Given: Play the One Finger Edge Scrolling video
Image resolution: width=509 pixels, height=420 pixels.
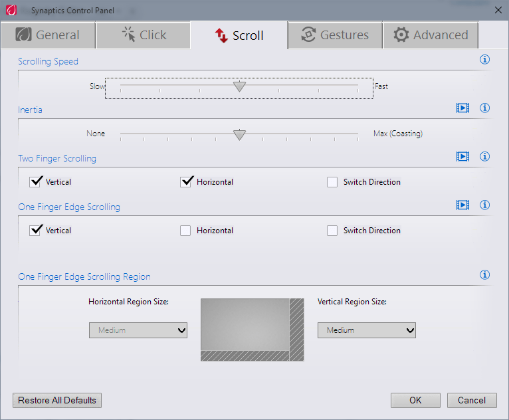Looking at the screenshot, I should pyautogui.click(x=462, y=205).
